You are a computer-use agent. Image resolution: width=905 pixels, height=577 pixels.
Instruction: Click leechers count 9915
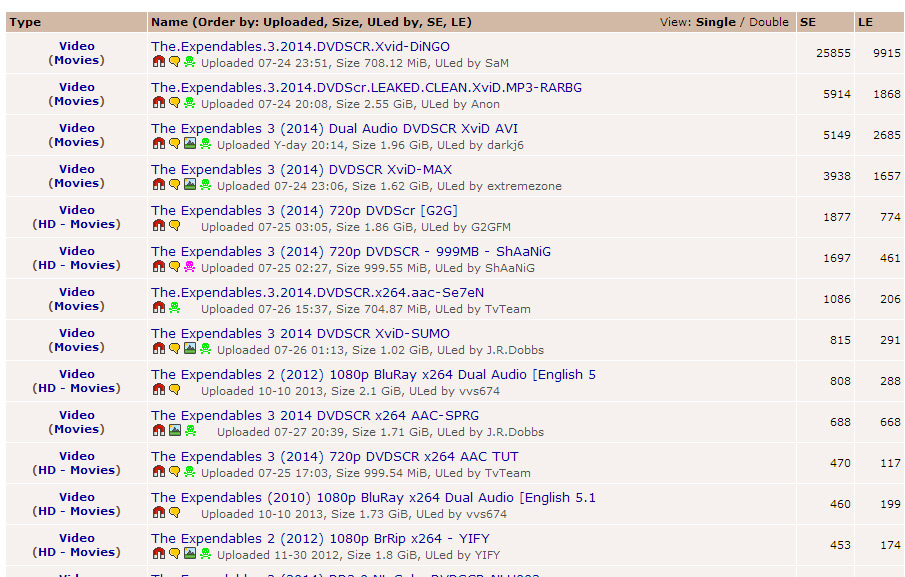887,53
